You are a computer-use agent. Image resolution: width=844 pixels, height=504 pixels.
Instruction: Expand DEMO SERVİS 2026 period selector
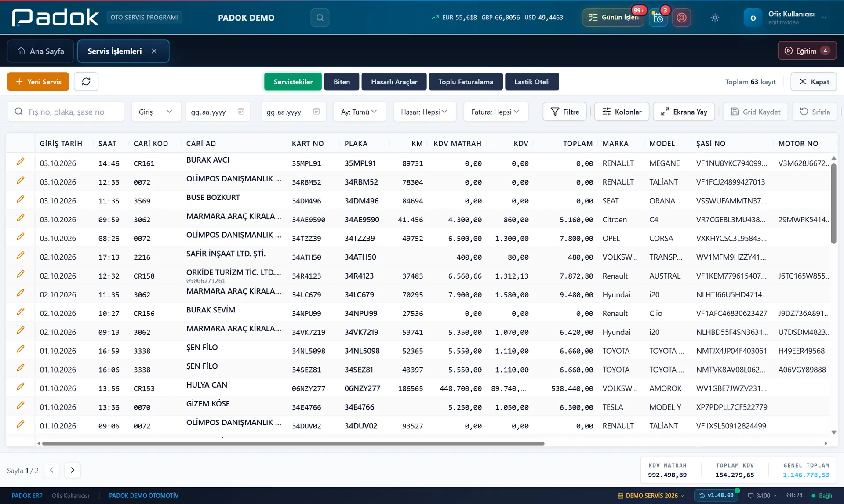(x=651, y=496)
